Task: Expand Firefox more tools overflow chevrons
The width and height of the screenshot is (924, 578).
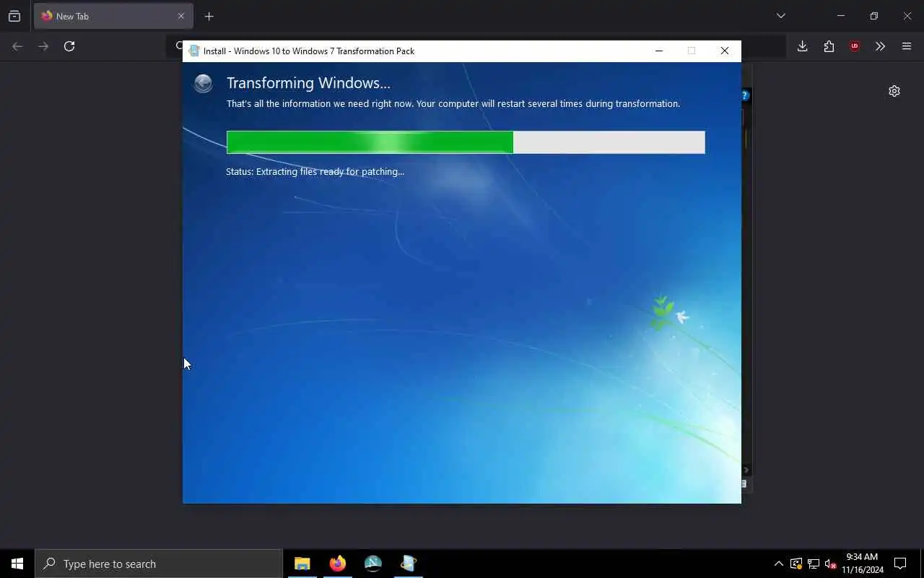Action: 880,46
